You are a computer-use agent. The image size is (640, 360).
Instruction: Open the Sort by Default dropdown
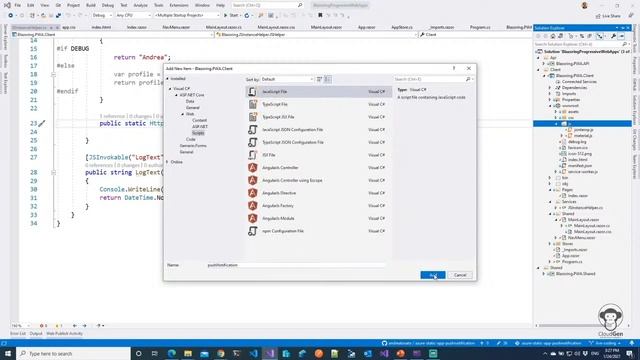point(287,79)
